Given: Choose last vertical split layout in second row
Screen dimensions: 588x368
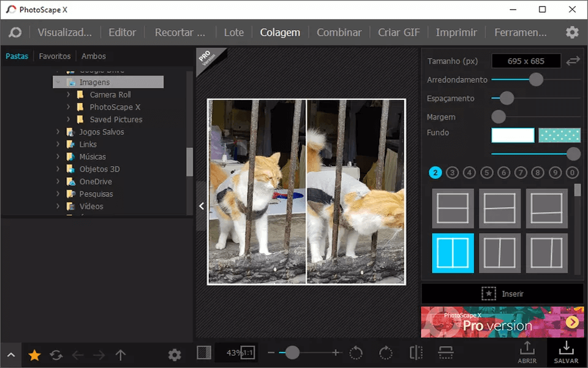Looking at the screenshot, I should (x=546, y=253).
